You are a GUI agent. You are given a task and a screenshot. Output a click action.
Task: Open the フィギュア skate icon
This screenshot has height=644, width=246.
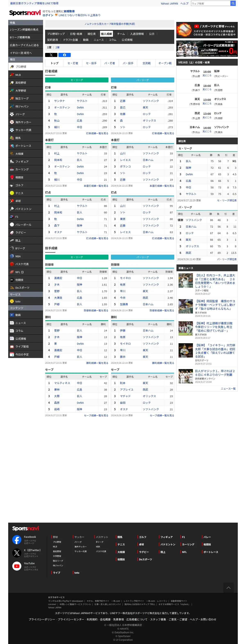[12, 162]
